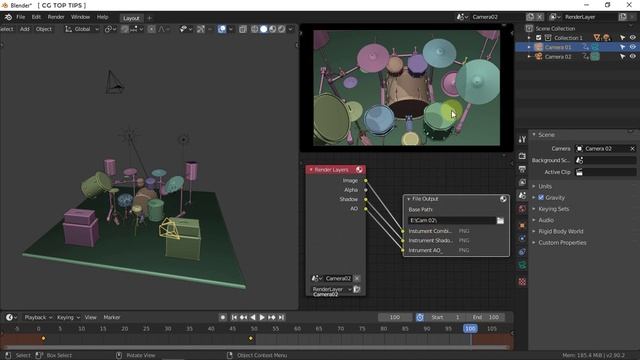Jump to the timeline end frame button
The width and height of the screenshot is (640, 360).
(x=281, y=317)
